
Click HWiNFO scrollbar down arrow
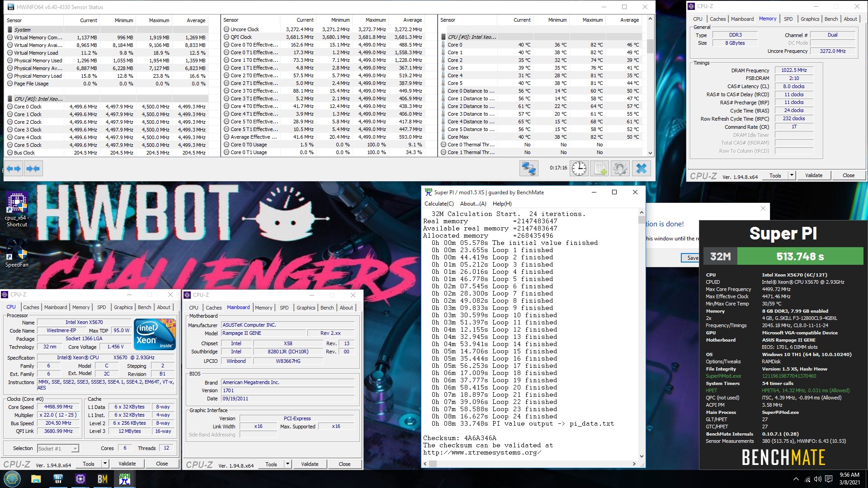coord(650,153)
